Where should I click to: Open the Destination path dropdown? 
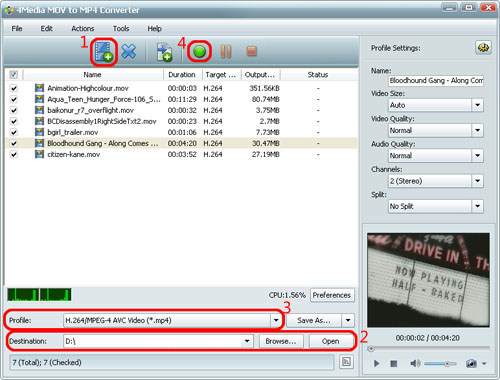[x=247, y=341]
